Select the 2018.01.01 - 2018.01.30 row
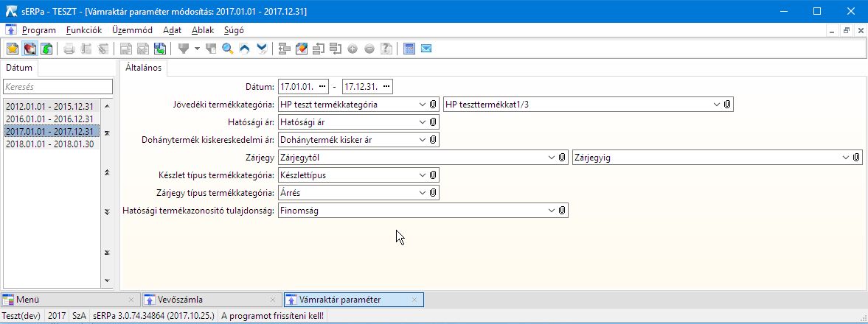The image size is (868, 324). coord(52,144)
